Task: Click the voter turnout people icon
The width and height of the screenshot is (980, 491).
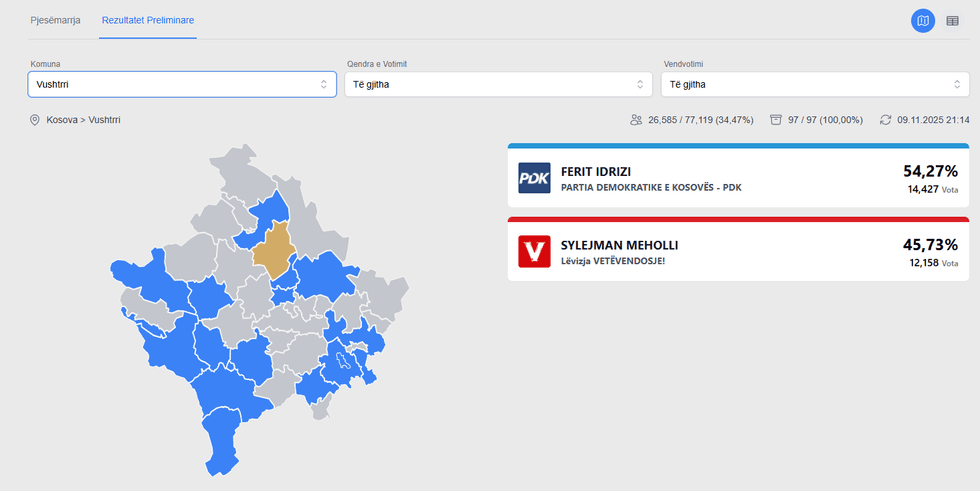Action: [x=636, y=120]
